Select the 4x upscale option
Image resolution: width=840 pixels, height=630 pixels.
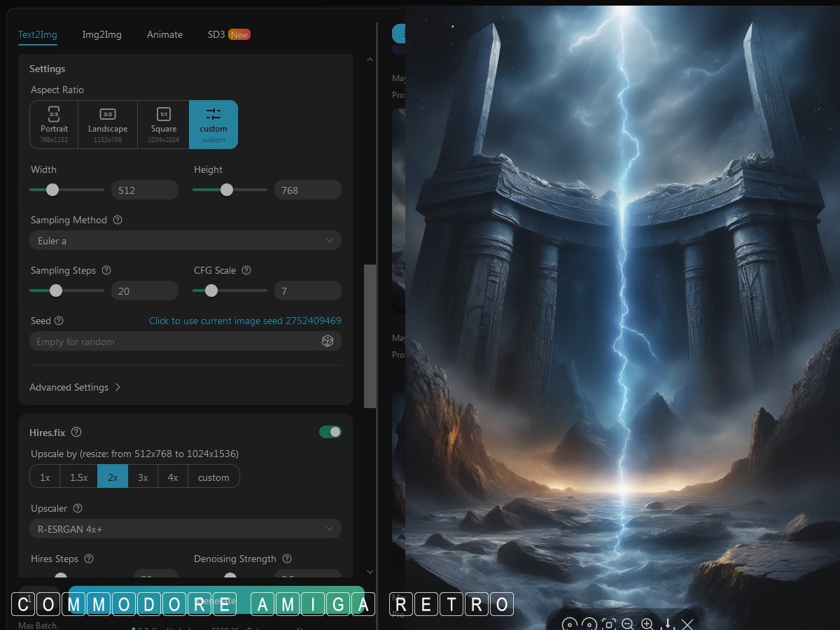click(173, 477)
